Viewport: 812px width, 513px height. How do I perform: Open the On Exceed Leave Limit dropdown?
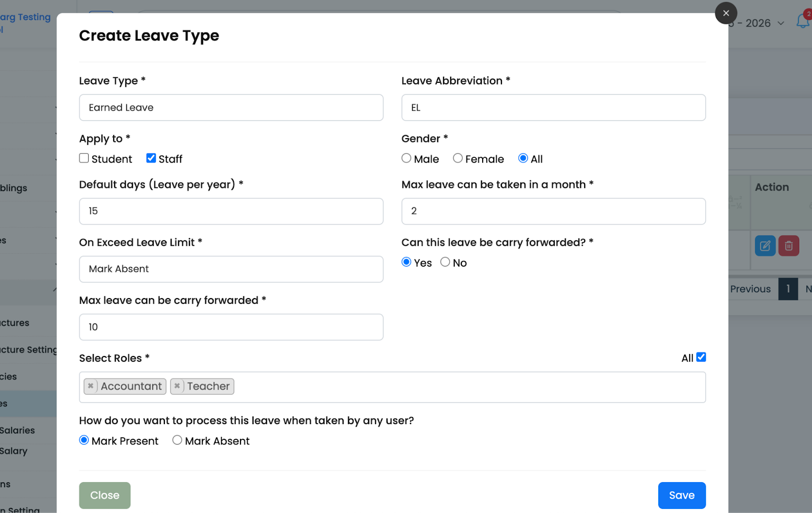231,269
